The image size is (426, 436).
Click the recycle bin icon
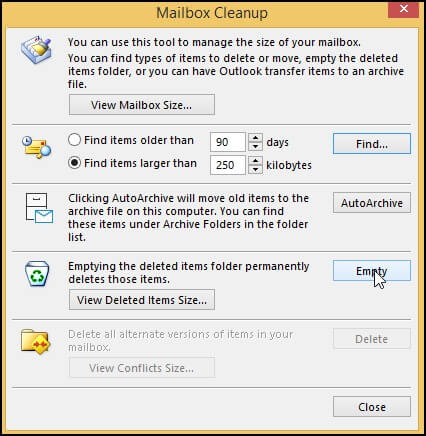coord(37,274)
